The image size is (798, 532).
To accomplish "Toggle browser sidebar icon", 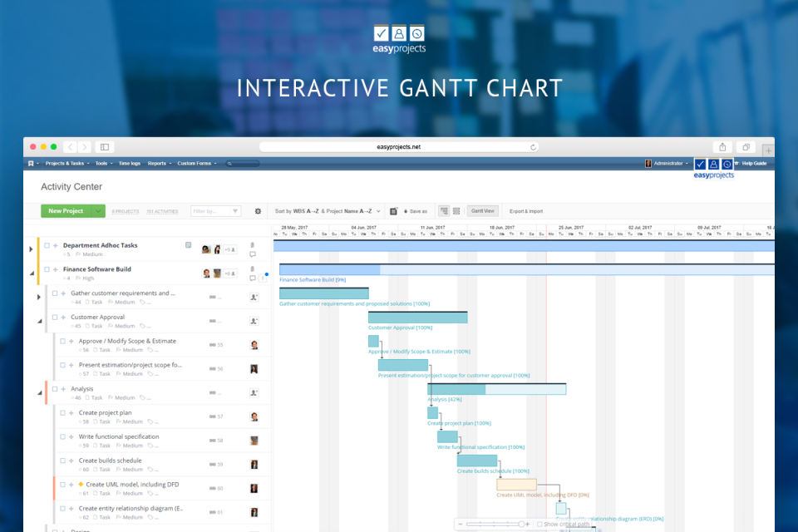I will pyautogui.click(x=105, y=147).
